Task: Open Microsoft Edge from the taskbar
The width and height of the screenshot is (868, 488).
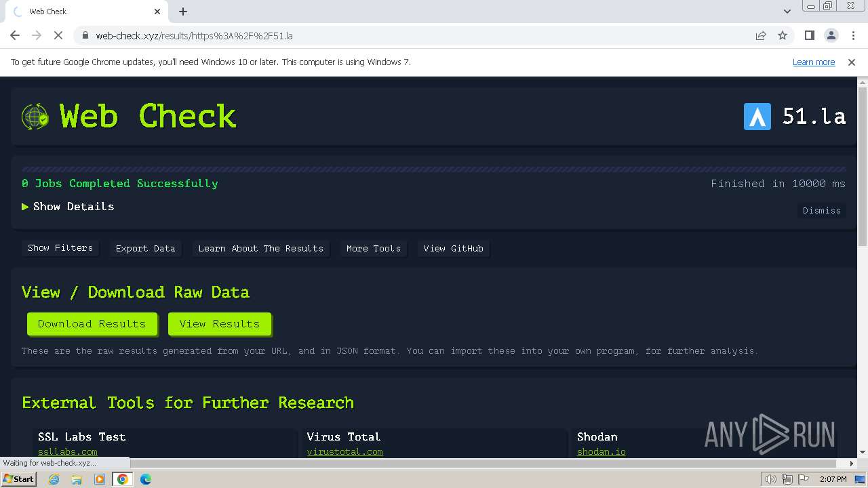Action: (x=146, y=479)
